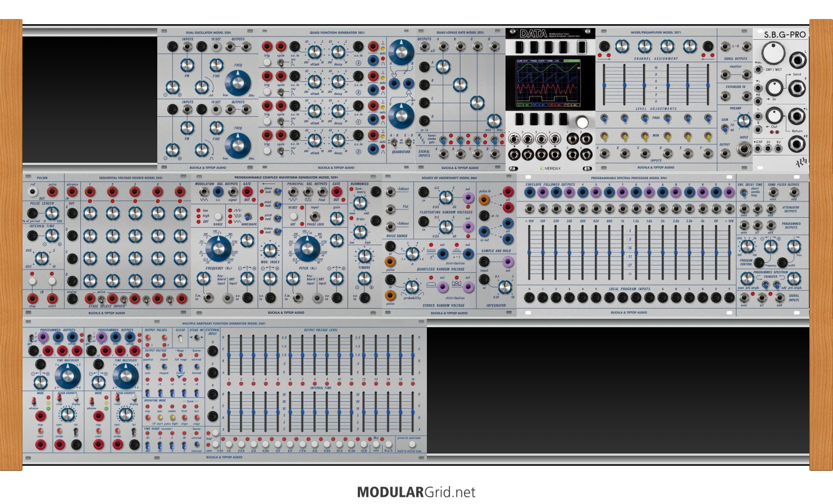Click the mod. index knob on 259t

pyautogui.click(x=270, y=250)
